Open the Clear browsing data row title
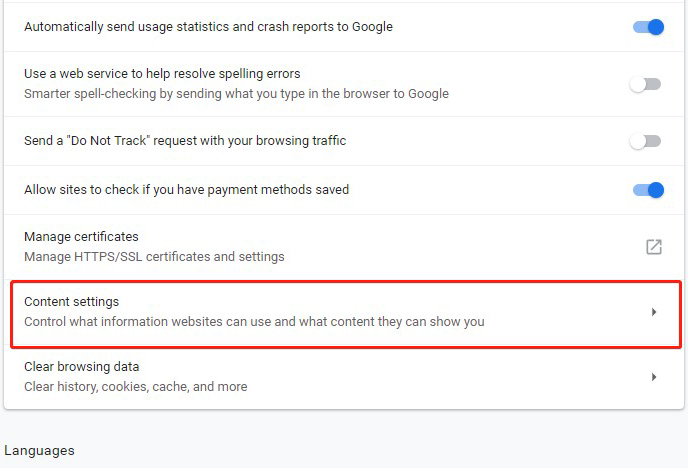Viewport: 688px width, 468px height. click(x=82, y=367)
